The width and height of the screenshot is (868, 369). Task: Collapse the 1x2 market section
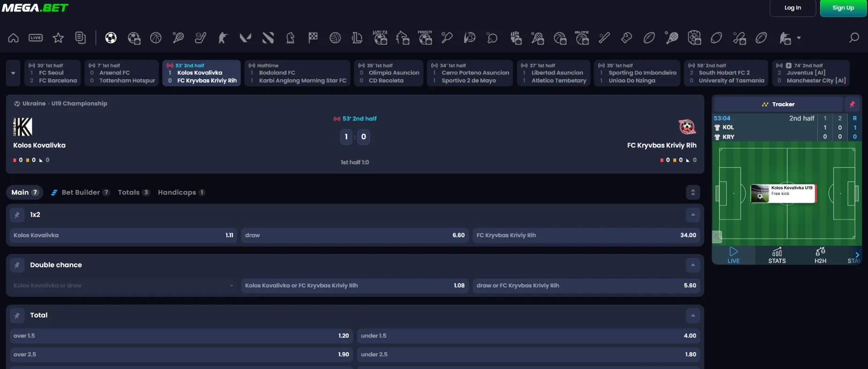pos(693,215)
